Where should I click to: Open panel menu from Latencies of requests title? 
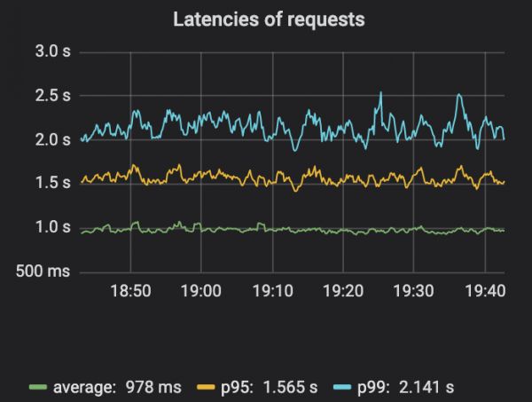coord(268,19)
